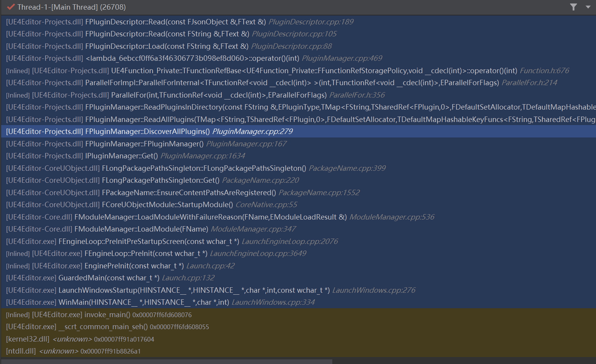This screenshot has height=364, width=596.
Task: Click the filter frames funnel icon
Action: 573,7
